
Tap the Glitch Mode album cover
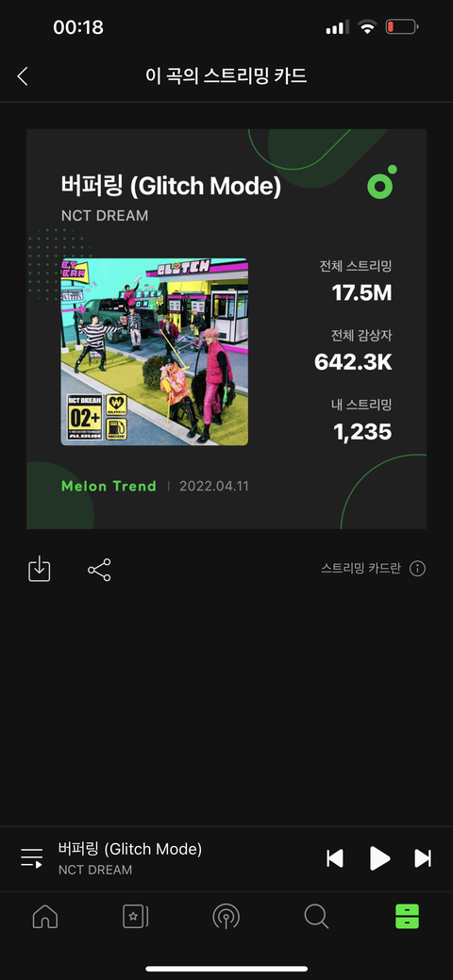pos(155,352)
